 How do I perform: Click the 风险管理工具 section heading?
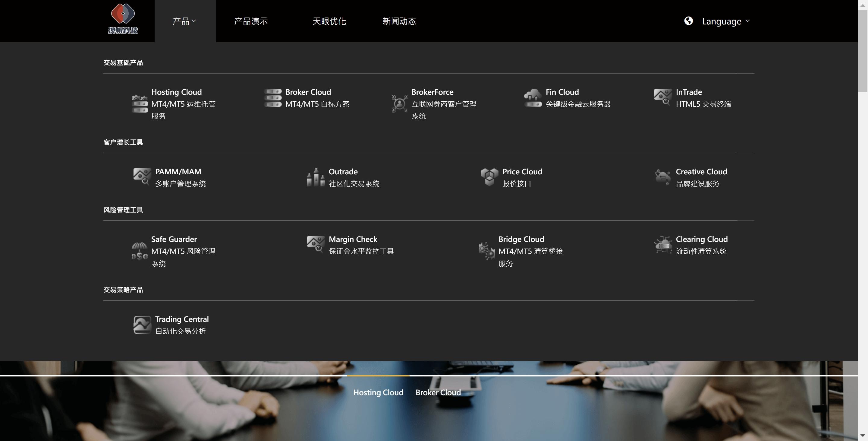click(x=123, y=210)
